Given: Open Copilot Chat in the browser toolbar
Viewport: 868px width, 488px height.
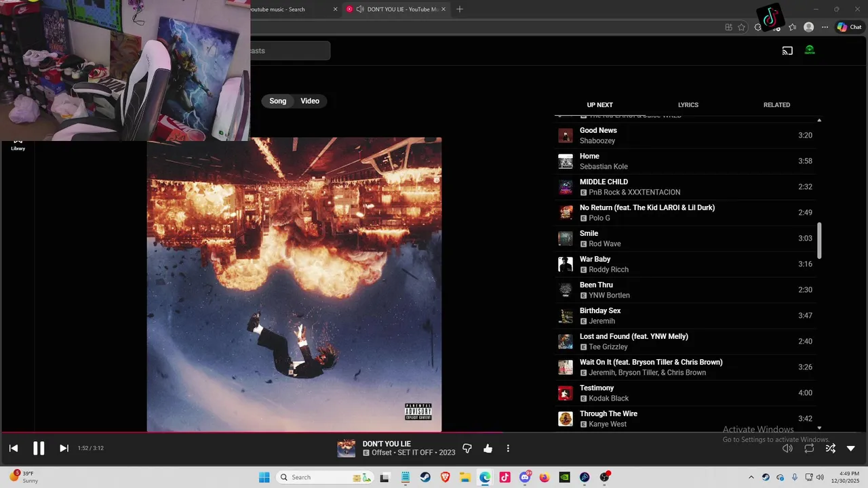Looking at the screenshot, I should coord(849,27).
